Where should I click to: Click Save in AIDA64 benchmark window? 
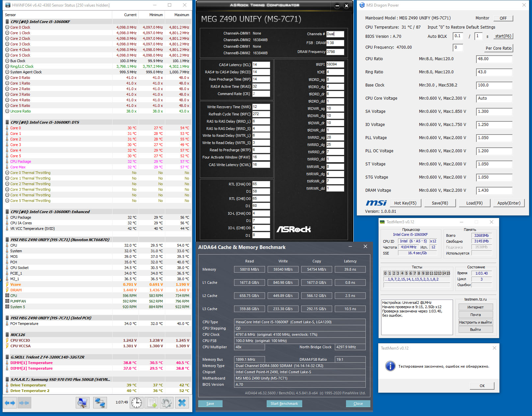click(210, 404)
